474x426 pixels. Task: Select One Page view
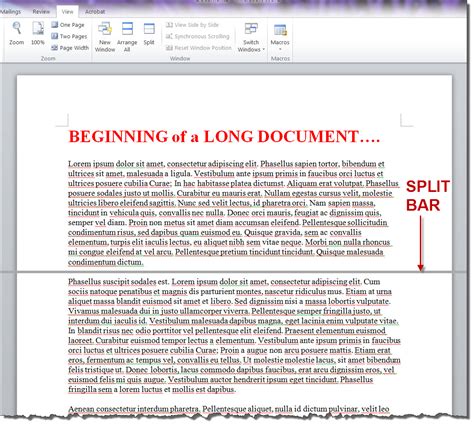[68, 25]
